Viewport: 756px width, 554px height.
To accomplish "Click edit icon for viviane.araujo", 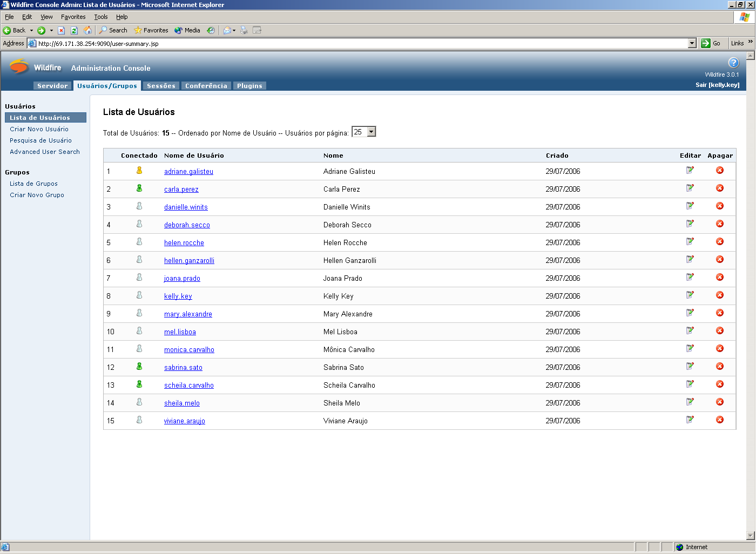I will pos(690,420).
